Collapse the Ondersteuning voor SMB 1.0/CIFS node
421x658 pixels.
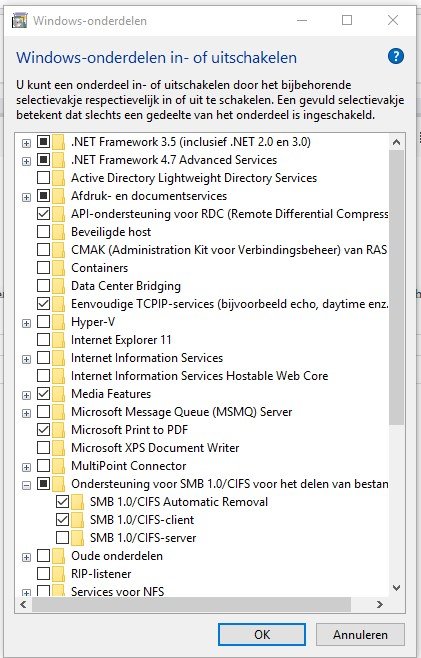click(x=26, y=485)
